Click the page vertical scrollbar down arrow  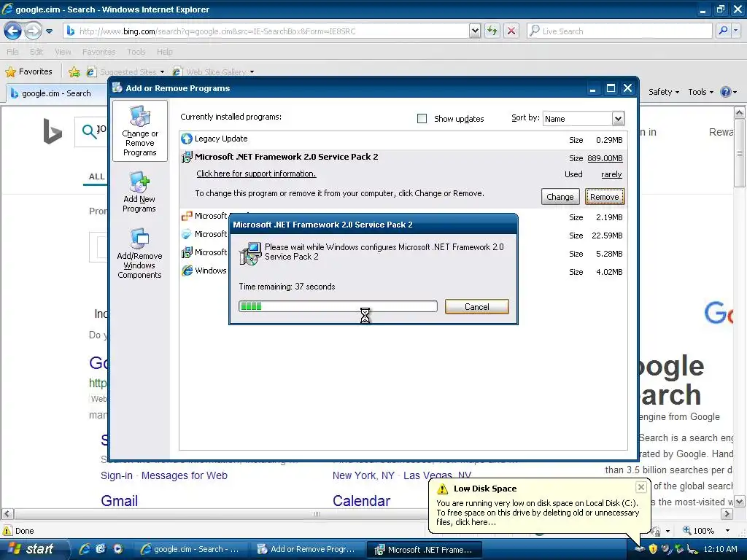pyautogui.click(x=740, y=502)
